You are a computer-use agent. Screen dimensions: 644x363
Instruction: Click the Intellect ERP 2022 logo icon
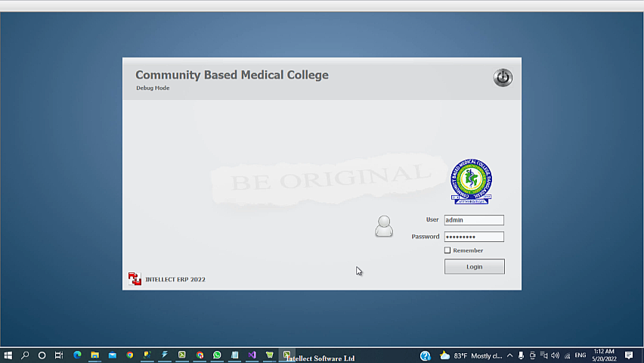pyautogui.click(x=135, y=279)
